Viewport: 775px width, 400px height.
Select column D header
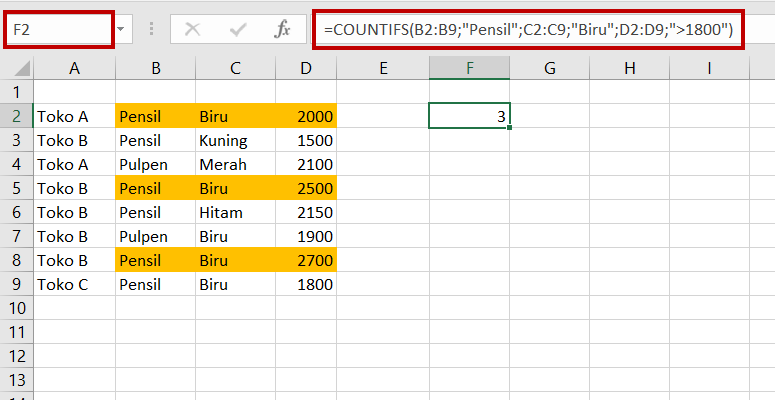(x=305, y=68)
